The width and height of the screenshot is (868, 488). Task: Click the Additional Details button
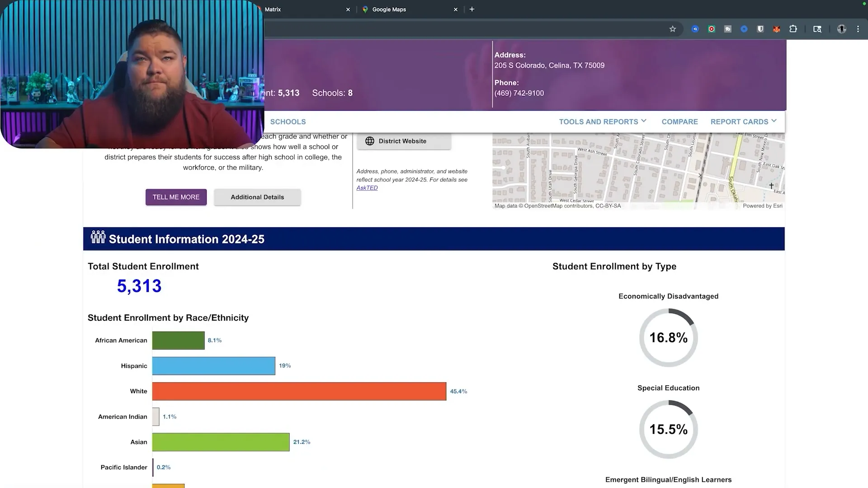pos(257,197)
